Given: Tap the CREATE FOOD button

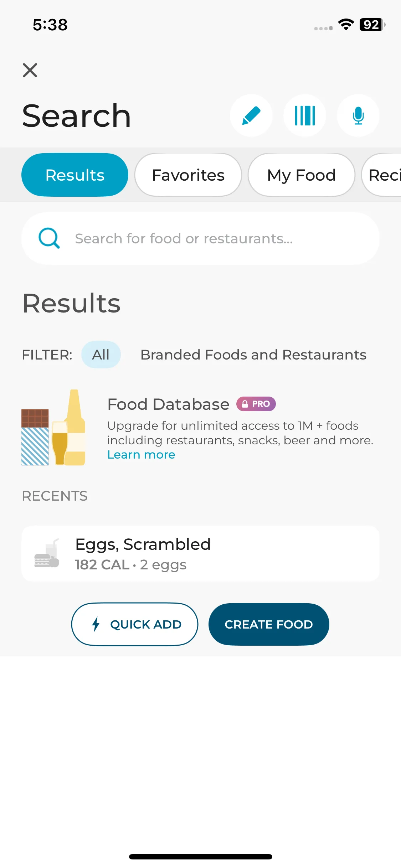Looking at the screenshot, I should [x=269, y=624].
